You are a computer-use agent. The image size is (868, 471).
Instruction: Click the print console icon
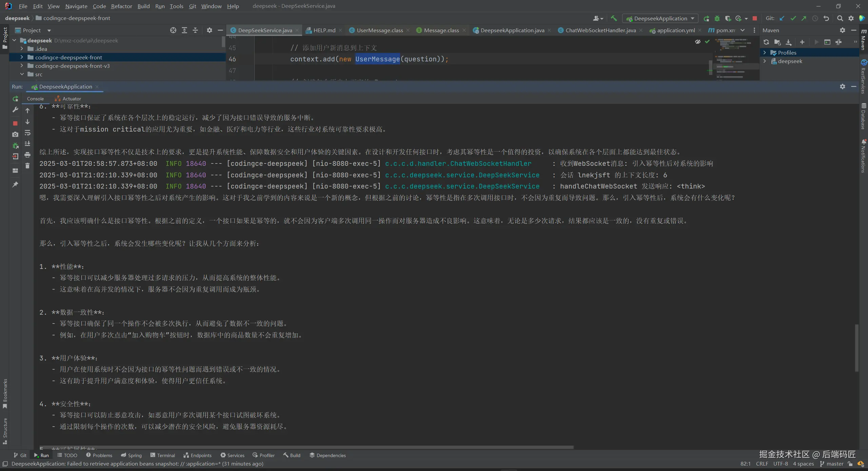click(x=27, y=155)
